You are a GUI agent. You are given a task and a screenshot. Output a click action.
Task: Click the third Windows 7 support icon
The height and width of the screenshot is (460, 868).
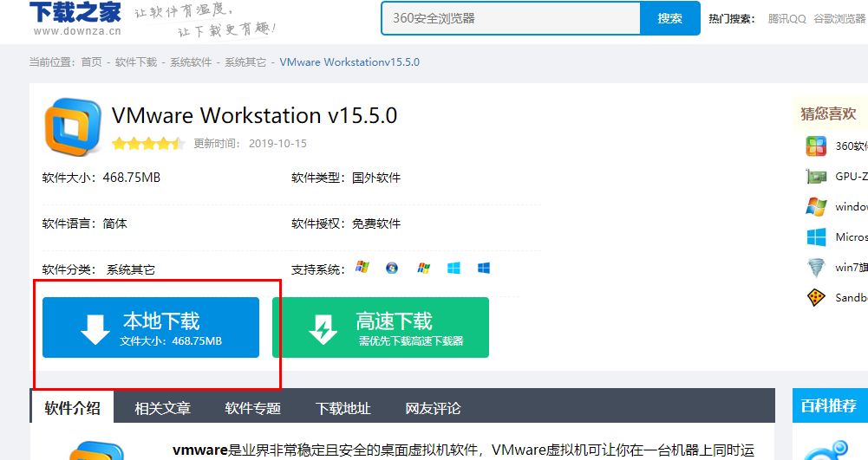point(423,269)
